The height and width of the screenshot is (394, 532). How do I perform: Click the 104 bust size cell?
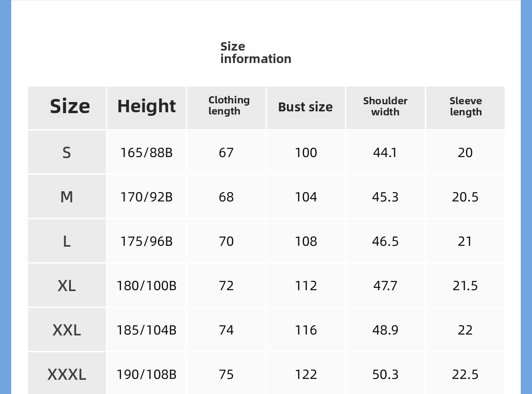[x=306, y=197]
